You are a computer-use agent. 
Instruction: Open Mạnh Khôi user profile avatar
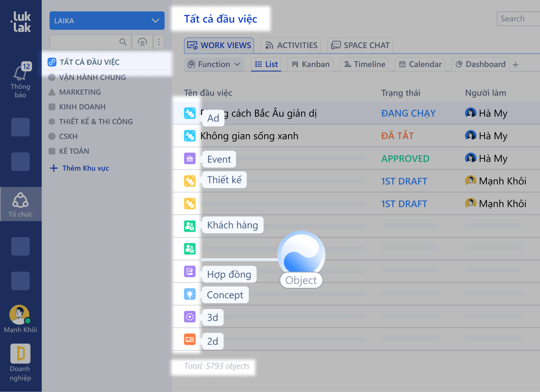[x=19, y=315]
